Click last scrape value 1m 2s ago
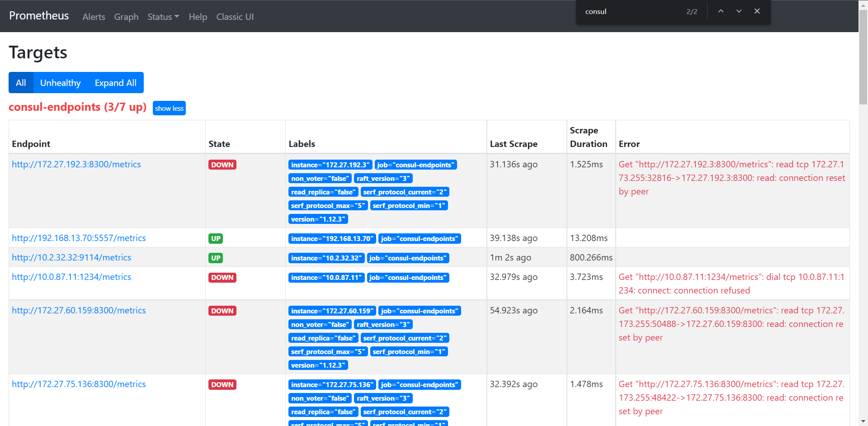The width and height of the screenshot is (868, 426). point(510,257)
